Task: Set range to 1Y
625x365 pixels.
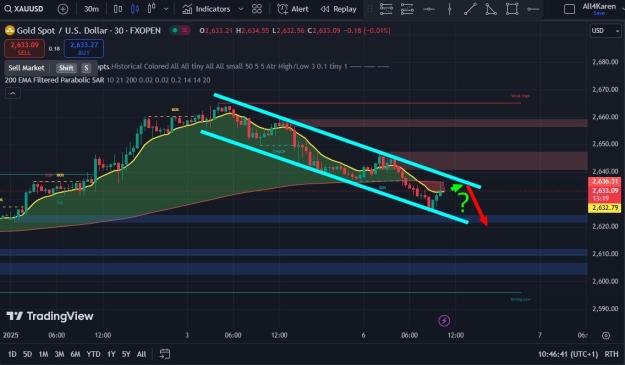Action: (x=111, y=354)
